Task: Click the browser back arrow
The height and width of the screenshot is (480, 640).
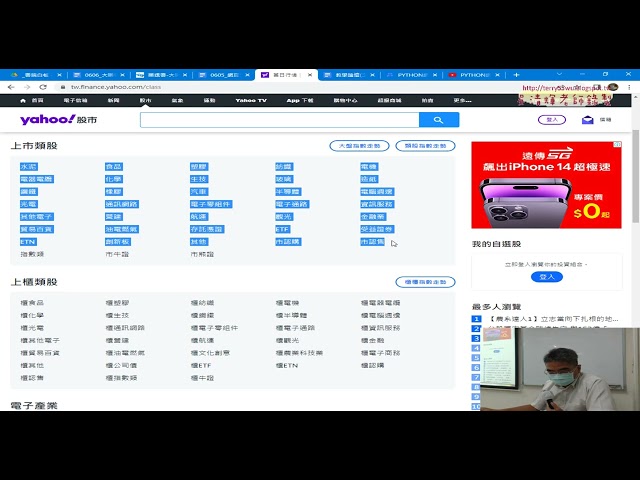Action: point(11,87)
